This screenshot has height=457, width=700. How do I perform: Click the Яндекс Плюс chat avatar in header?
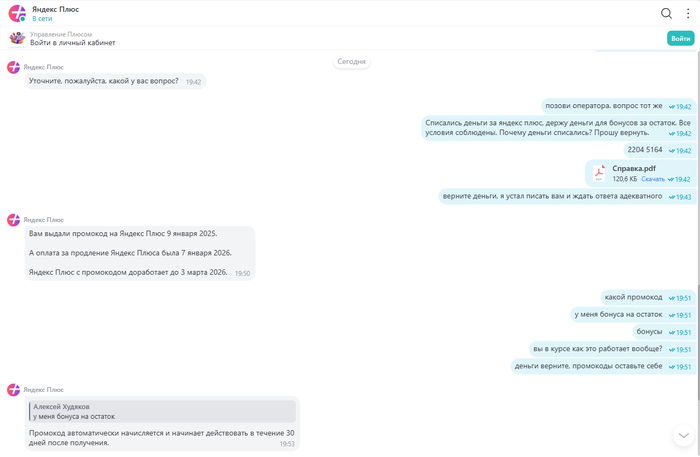17,14
